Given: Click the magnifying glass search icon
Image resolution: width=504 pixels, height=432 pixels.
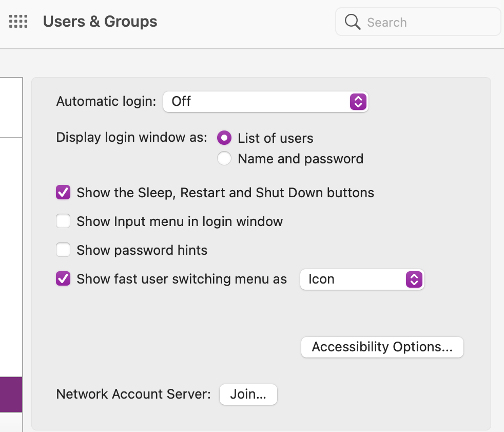Looking at the screenshot, I should [x=353, y=22].
